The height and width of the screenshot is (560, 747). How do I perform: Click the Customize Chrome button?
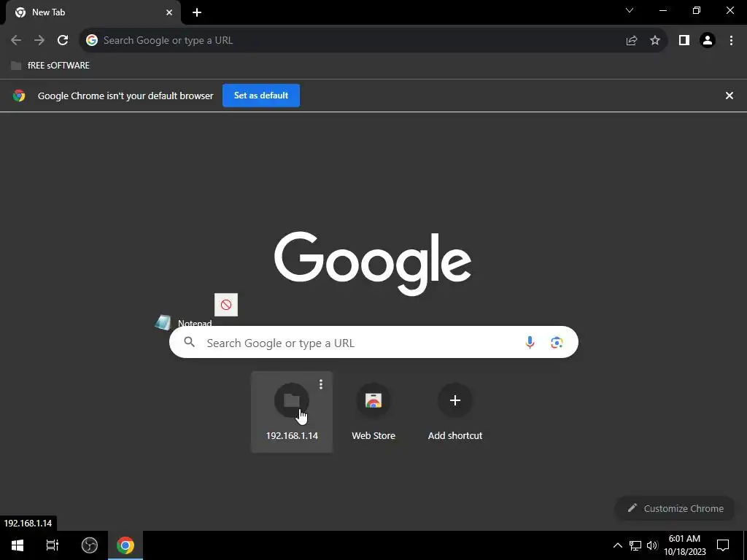coord(676,508)
